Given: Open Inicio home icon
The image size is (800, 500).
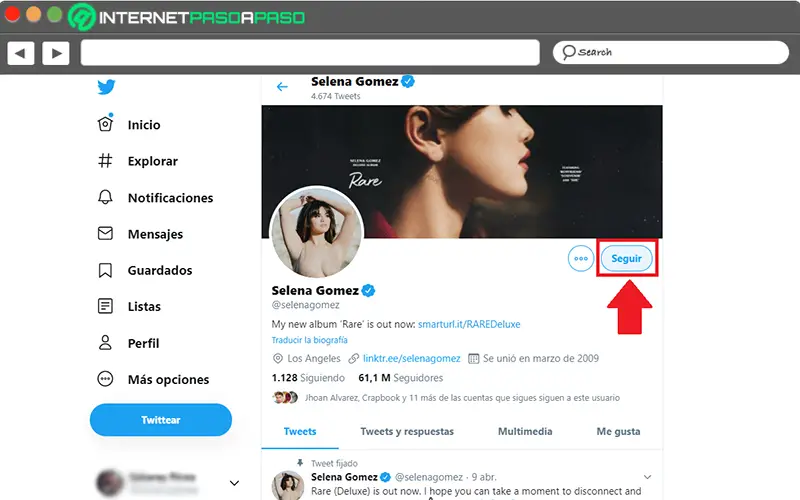Looking at the screenshot, I should coord(105,124).
